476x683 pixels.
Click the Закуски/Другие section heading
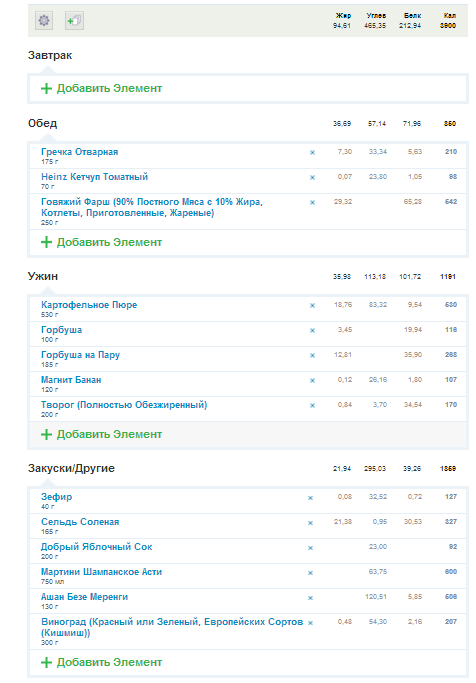coord(71,468)
